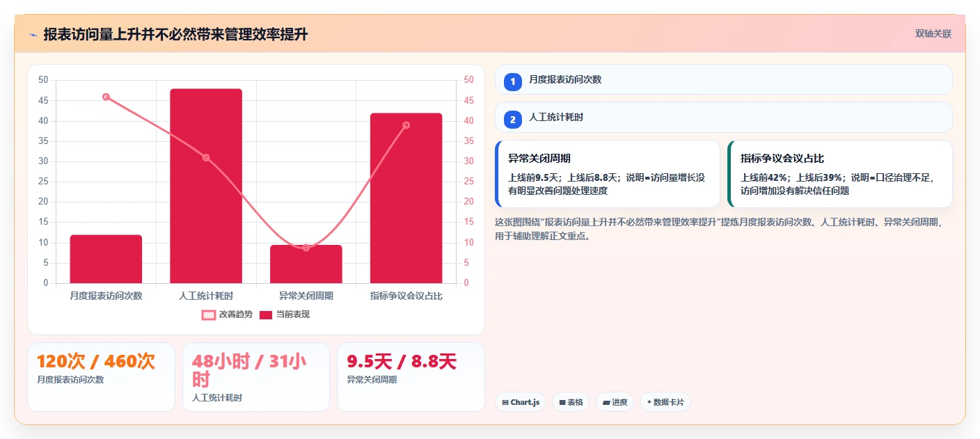Click the 人工统计耗时 x-axis label
980x439 pixels.
206,296
